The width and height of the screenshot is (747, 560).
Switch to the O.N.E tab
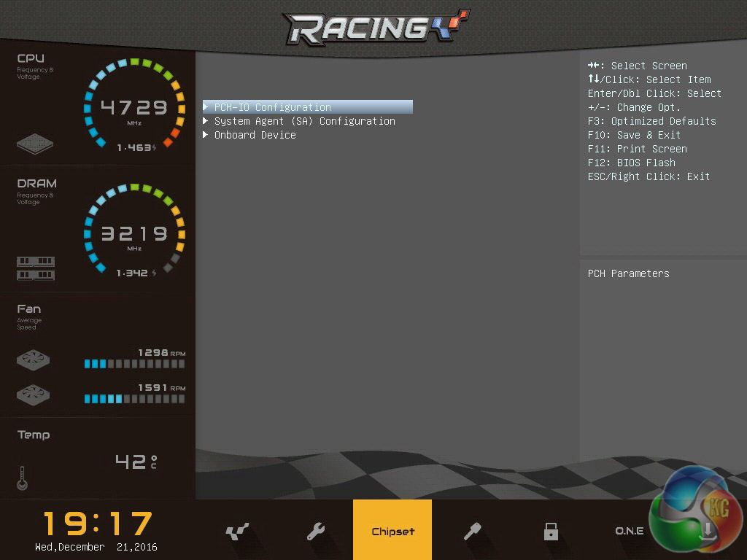629,531
